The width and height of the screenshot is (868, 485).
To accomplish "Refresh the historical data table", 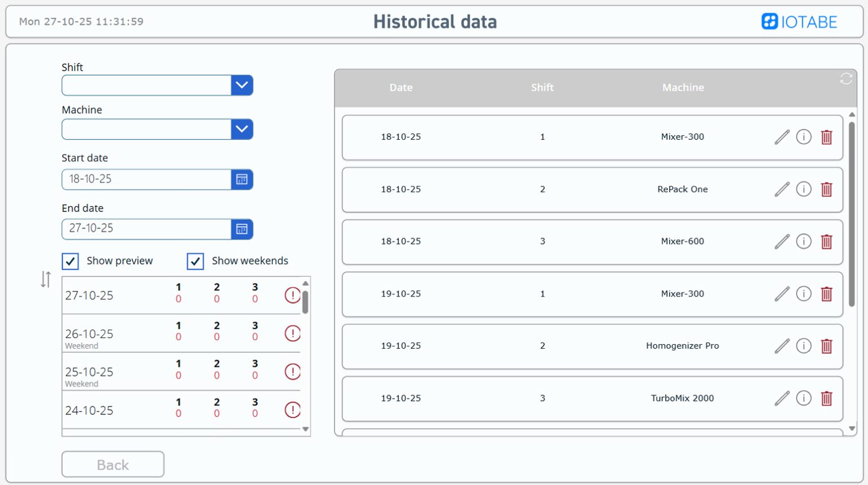I will 846,79.
